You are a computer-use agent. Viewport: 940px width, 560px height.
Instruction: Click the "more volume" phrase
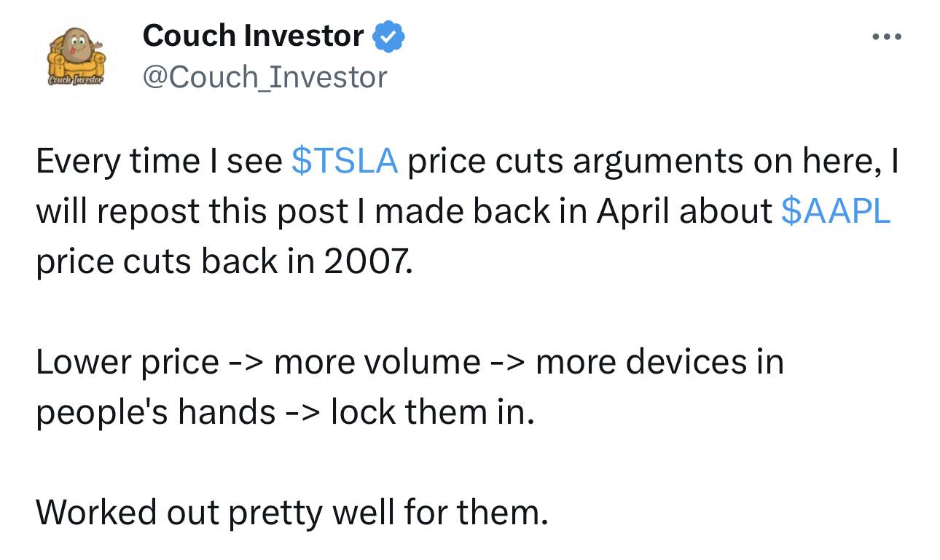coord(377,362)
